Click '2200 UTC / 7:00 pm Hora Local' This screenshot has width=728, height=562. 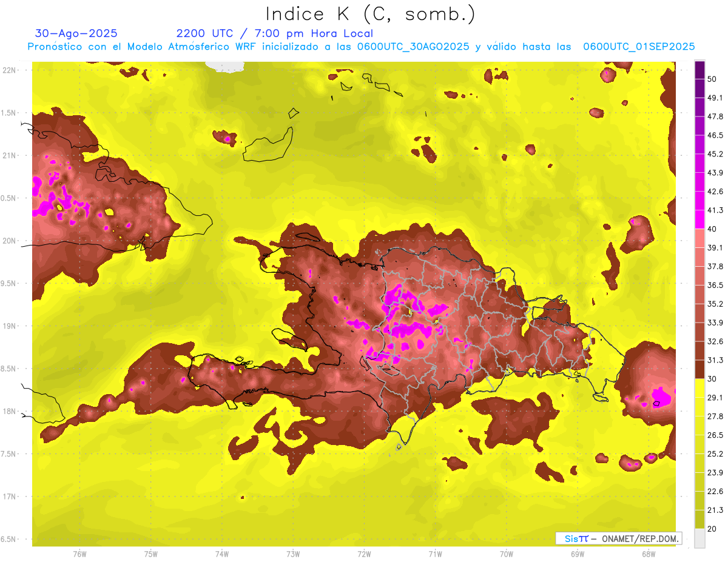pos(275,33)
